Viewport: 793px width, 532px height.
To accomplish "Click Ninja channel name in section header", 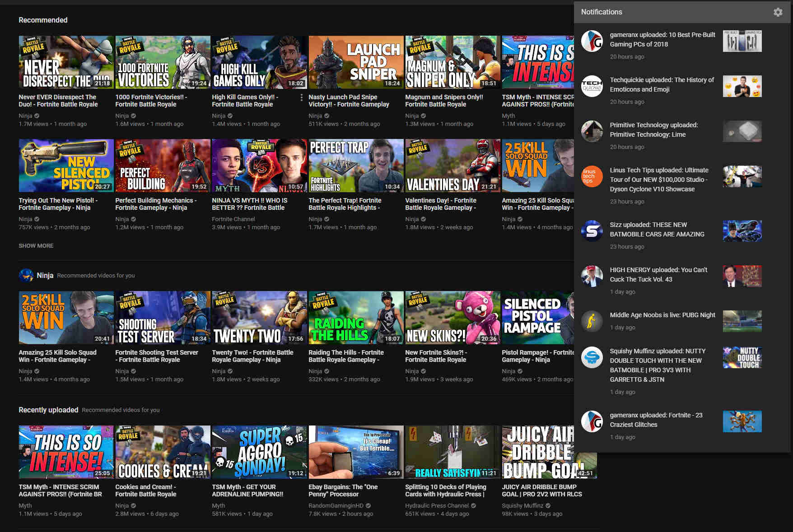I will (45, 275).
